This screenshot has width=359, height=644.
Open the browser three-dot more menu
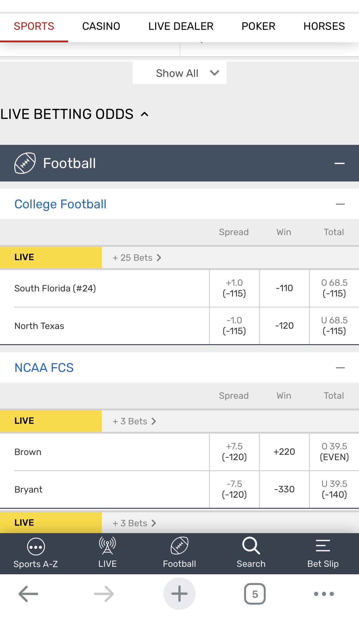324,594
